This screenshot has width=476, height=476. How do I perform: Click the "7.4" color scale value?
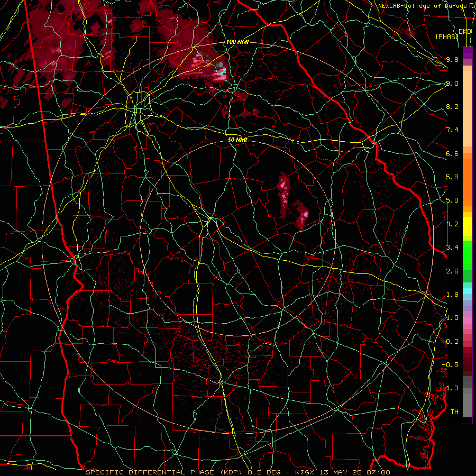pyautogui.click(x=452, y=130)
